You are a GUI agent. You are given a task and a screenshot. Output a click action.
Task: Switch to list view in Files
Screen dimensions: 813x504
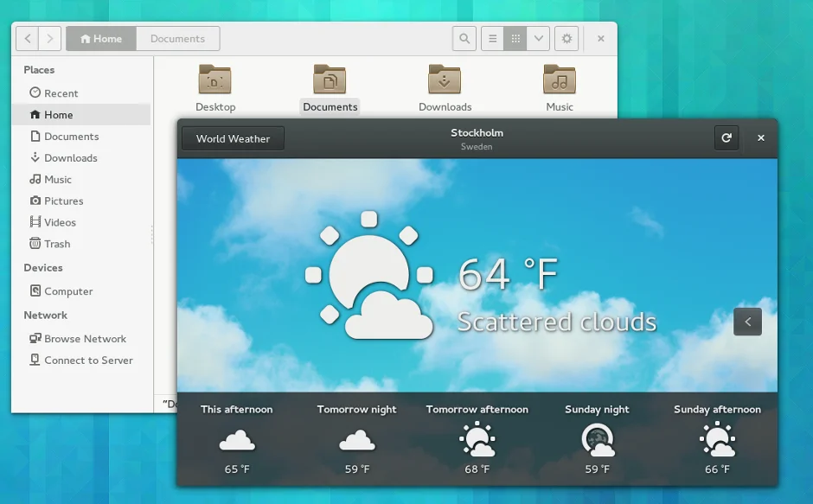pyautogui.click(x=492, y=39)
